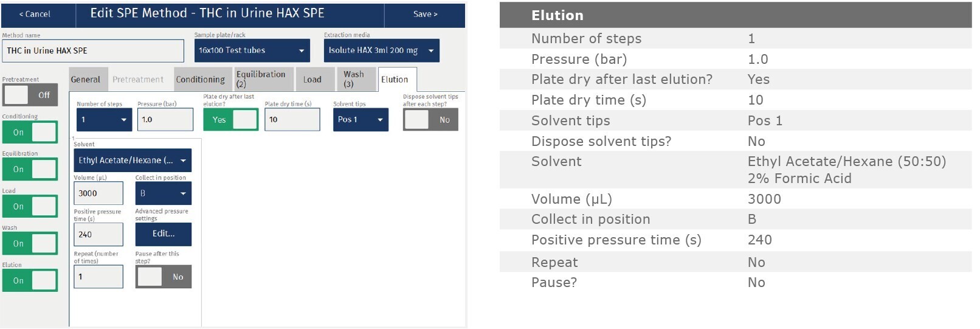Click the Method name input field
Screen dimensions: 980x329
(x=93, y=51)
